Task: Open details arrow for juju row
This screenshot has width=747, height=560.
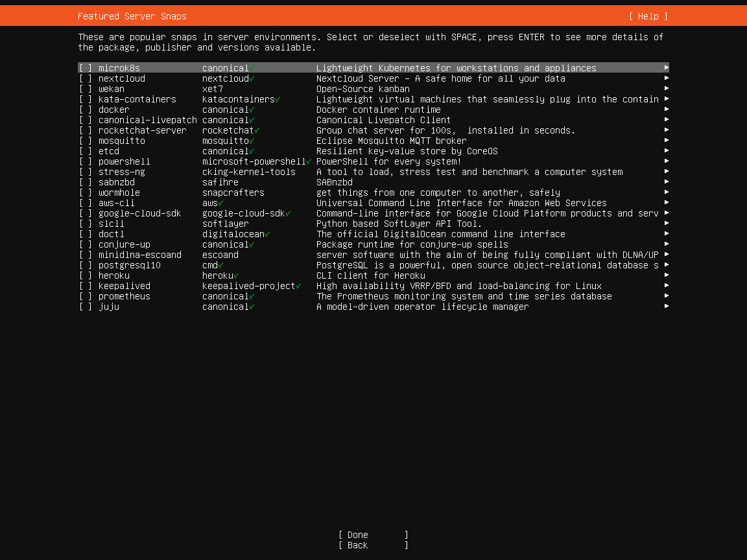Action: (667, 306)
